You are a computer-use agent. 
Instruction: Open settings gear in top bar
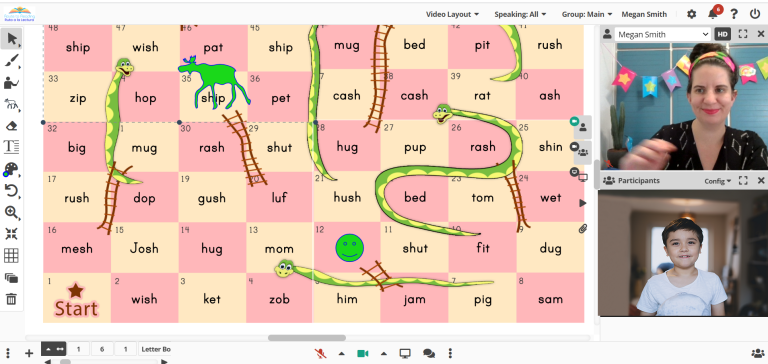point(691,14)
